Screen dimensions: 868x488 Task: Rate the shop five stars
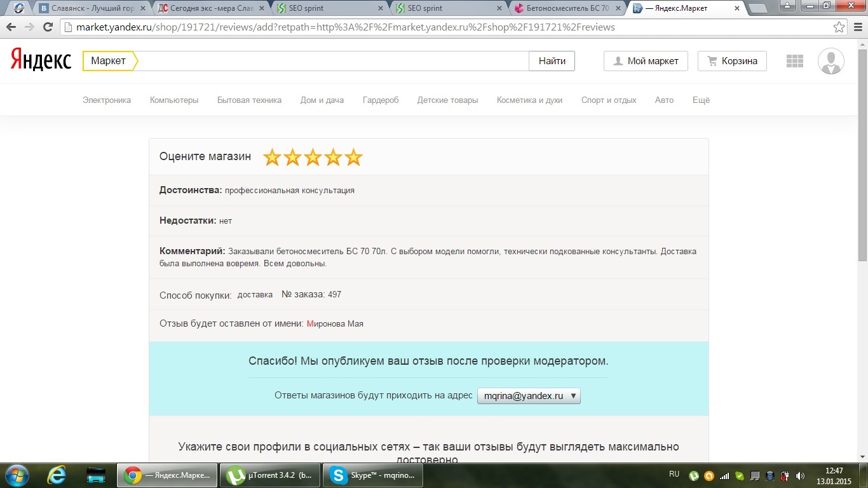(x=353, y=157)
